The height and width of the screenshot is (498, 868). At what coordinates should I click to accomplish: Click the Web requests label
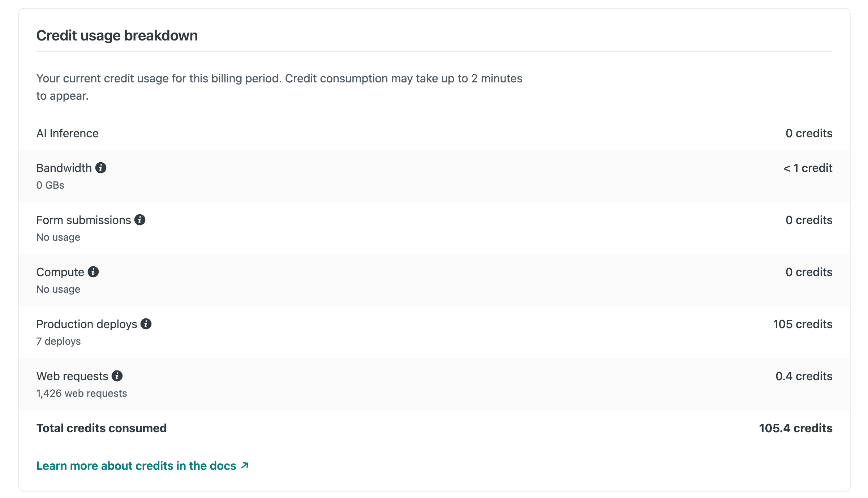[x=72, y=376]
